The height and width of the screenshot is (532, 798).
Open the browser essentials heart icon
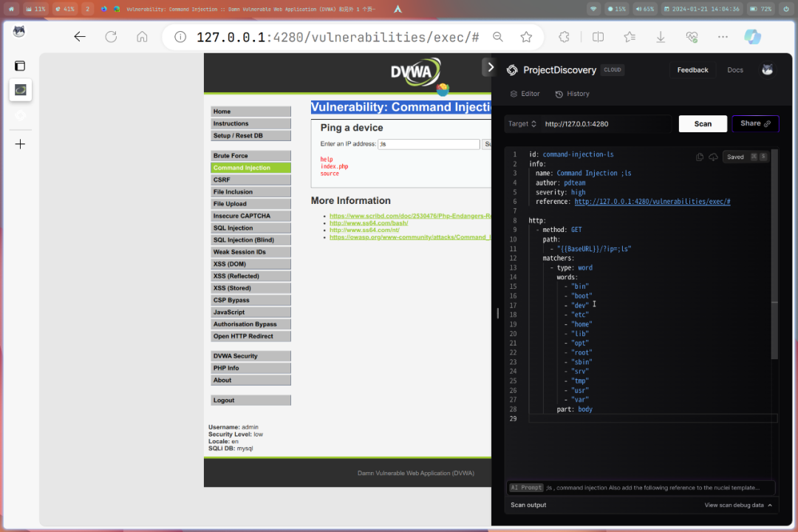(692, 37)
